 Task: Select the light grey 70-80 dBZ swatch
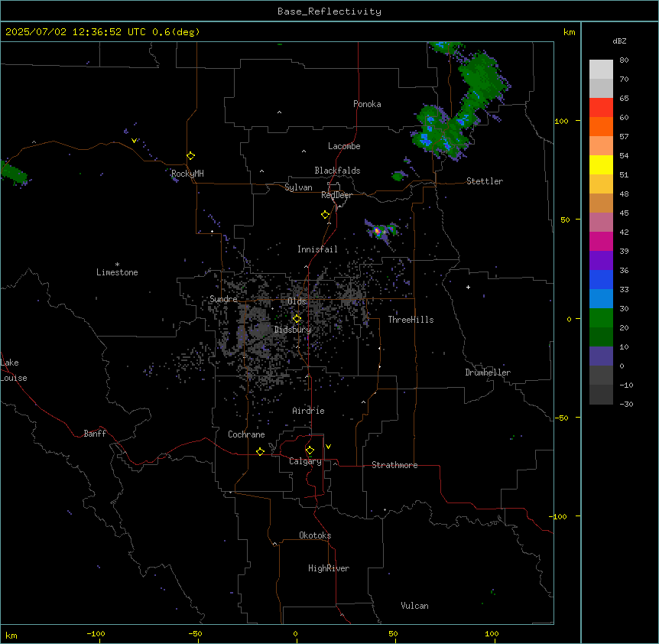point(601,69)
